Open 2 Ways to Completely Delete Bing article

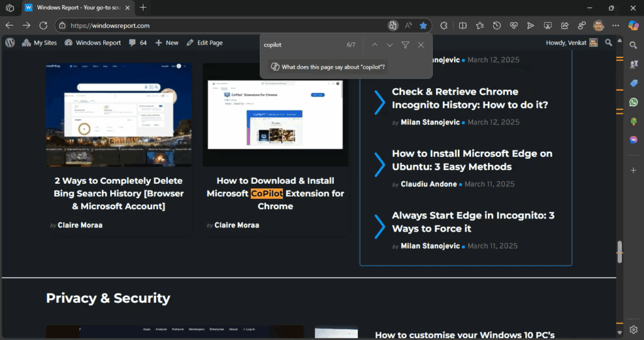pyautogui.click(x=119, y=193)
